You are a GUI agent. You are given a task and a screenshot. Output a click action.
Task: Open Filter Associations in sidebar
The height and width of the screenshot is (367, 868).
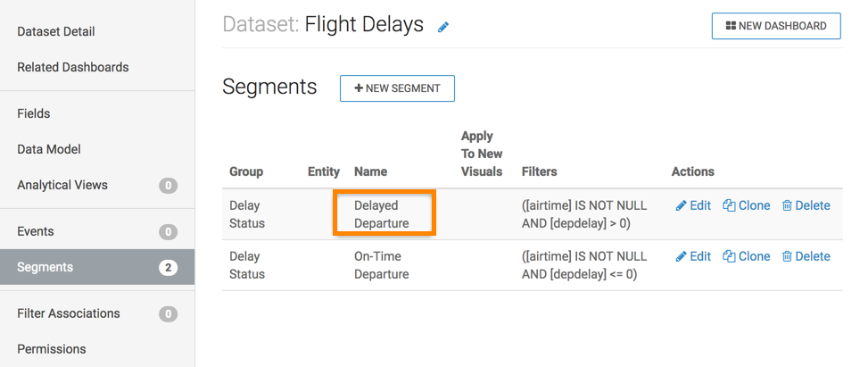point(69,313)
